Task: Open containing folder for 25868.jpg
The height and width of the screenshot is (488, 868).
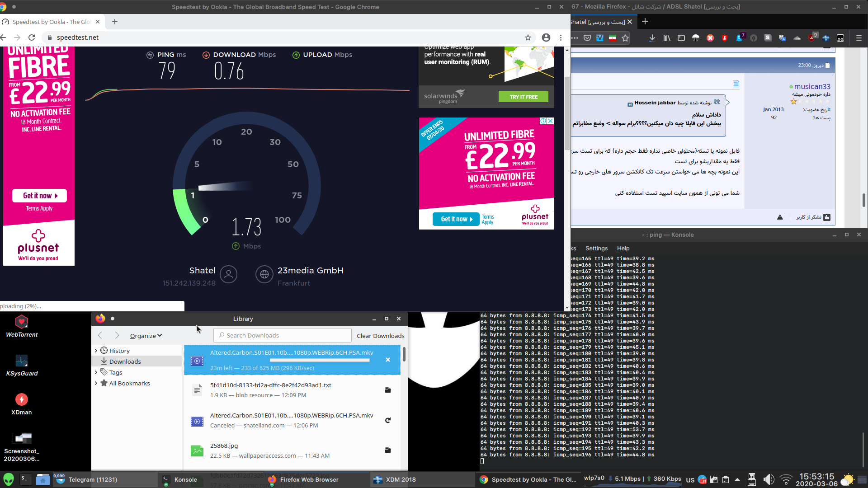Action: 388,450
